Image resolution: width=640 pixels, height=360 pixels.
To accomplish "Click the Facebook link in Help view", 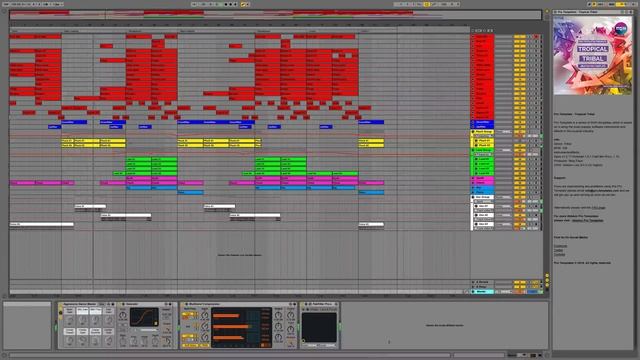I will click(x=560, y=246).
